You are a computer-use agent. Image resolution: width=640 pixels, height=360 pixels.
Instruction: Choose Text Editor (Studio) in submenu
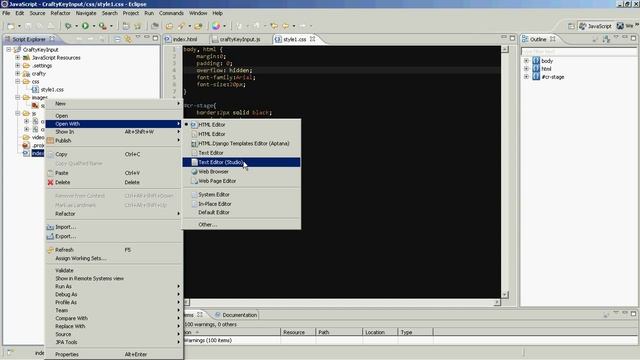click(x=241, y=162)
